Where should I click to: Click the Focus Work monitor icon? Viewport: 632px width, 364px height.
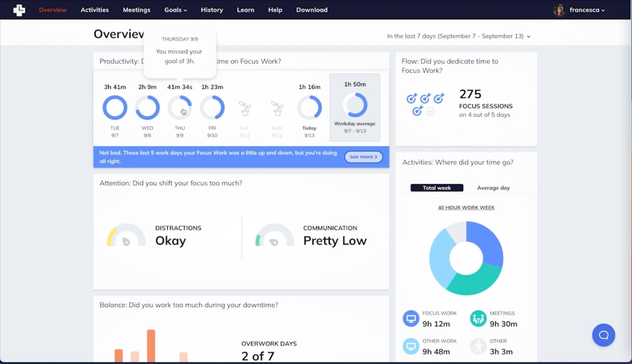click(x=411, y=319)
